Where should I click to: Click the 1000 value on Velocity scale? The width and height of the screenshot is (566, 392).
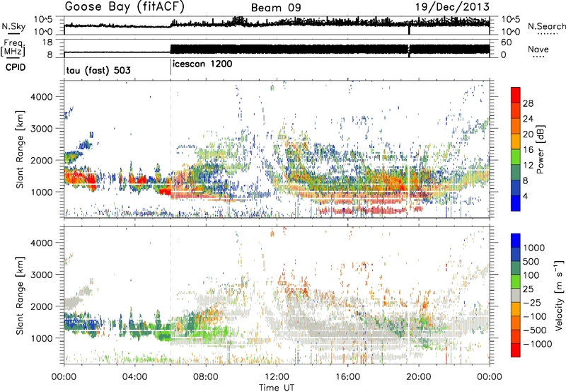pyautogui.click(x=534, y=248)
